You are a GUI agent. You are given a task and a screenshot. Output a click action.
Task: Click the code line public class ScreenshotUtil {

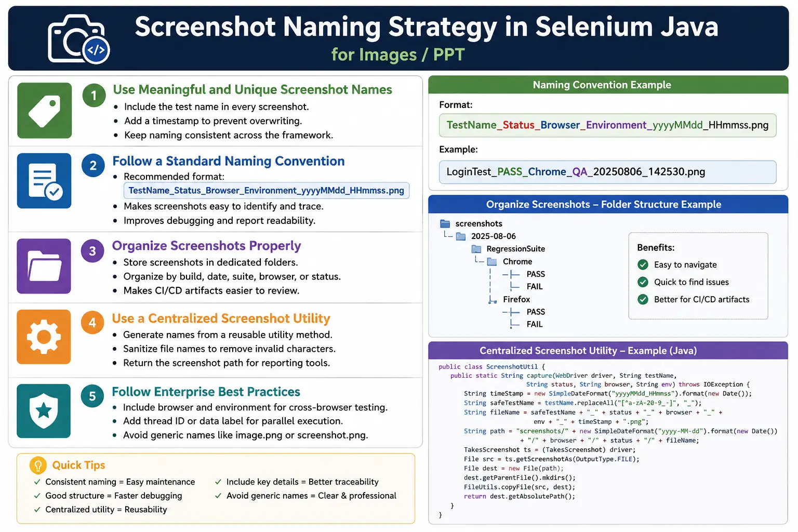coord(492,367)
